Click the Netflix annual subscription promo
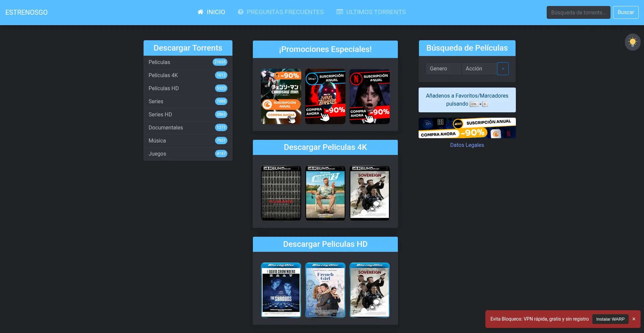The height and width of the screenshot is (333, 644). pos(369,97)
